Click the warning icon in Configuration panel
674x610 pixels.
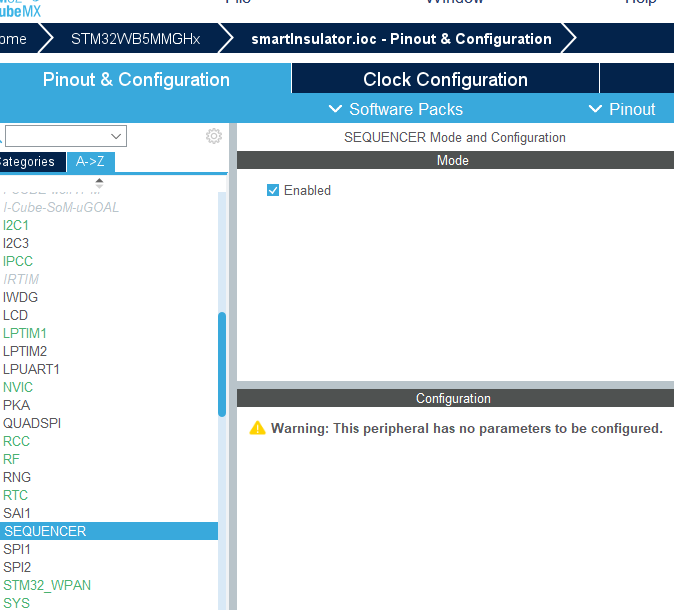(257, 428)
